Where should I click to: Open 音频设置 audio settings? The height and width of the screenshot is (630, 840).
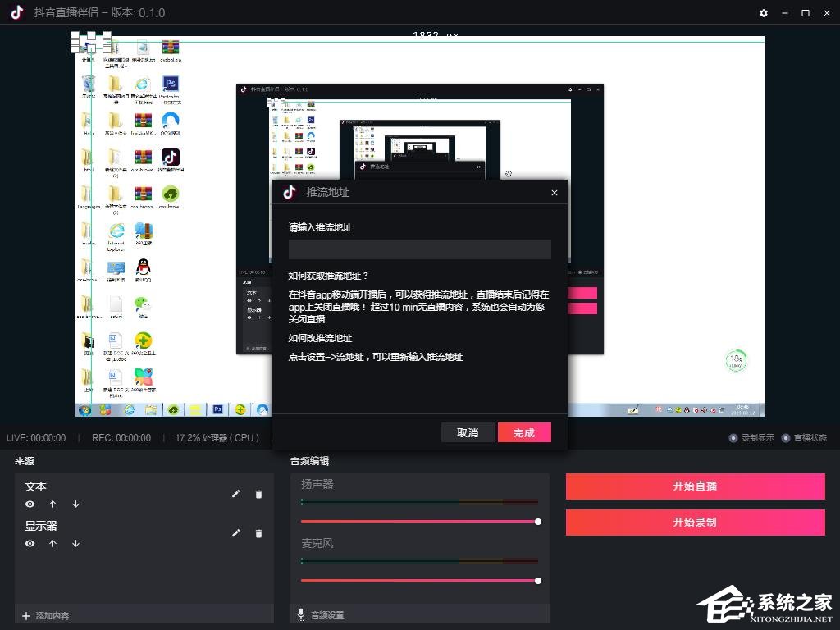(x=327, y=615)
